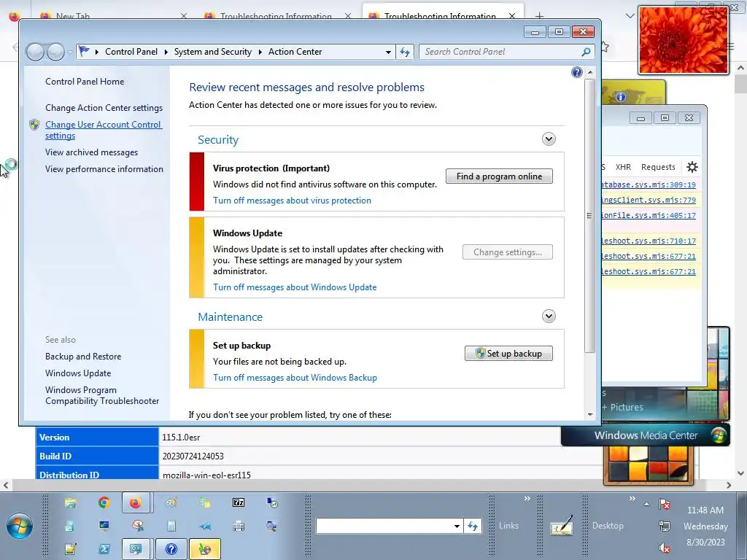Open Windows Explorer from taskbar

(71, 503)
